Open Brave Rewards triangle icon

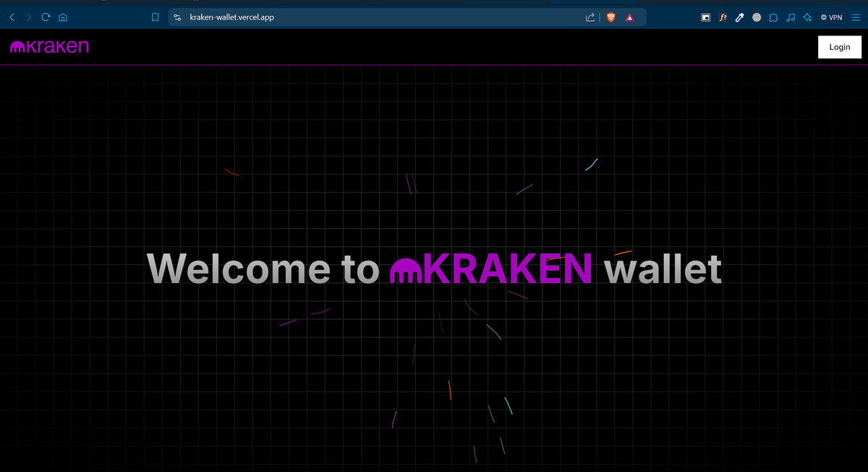(x=630, y=17)
